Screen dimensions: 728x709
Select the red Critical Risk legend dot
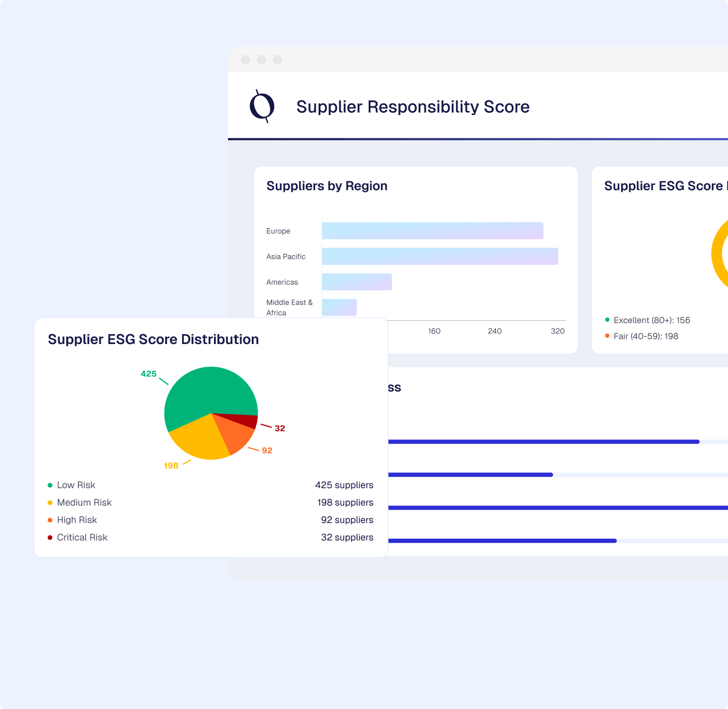tap(49, 537)
